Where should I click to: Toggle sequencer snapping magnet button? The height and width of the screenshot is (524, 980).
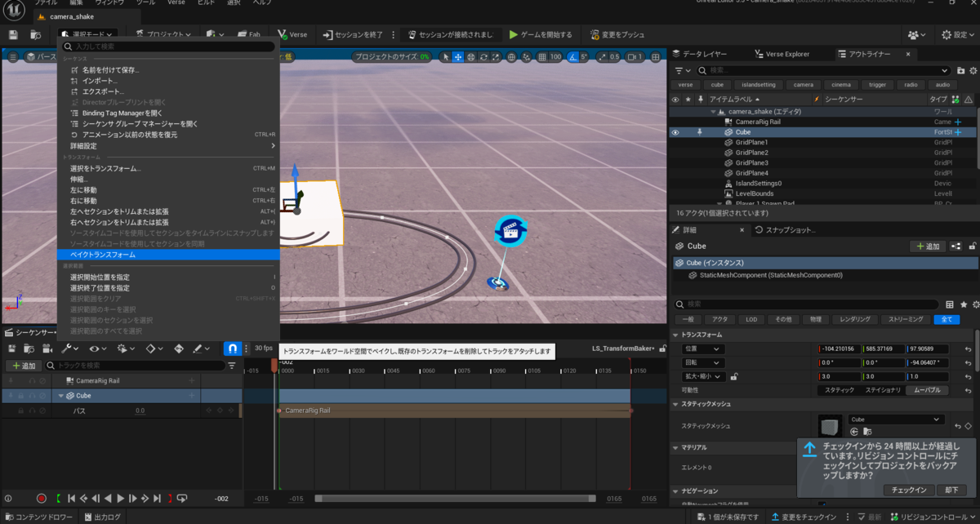[232, 349]
